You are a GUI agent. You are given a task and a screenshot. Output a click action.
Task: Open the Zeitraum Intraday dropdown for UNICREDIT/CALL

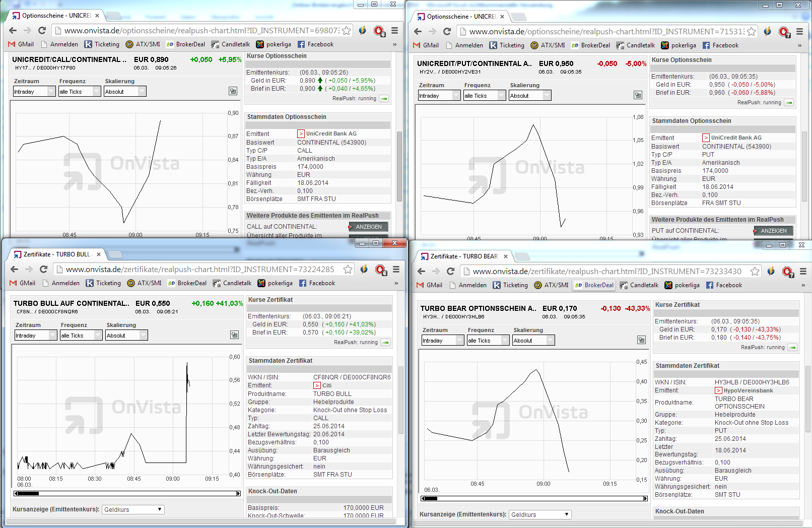tap(34, 92)
